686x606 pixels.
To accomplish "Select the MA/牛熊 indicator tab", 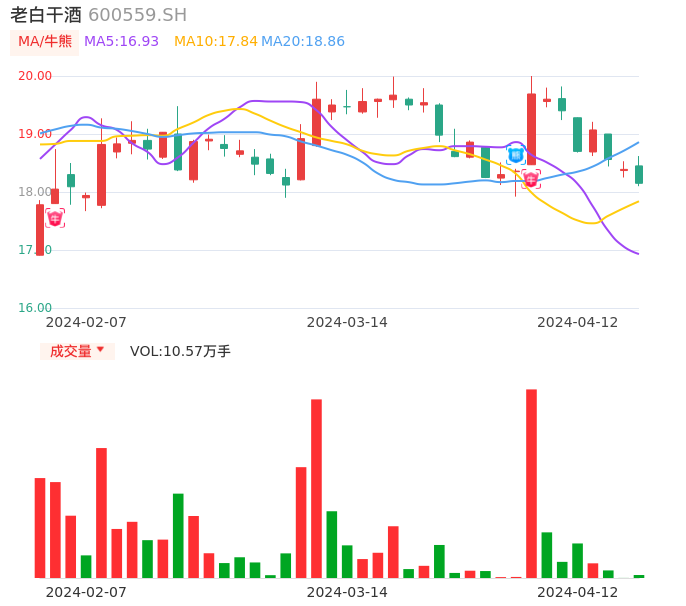I will (x=45, y=42).
